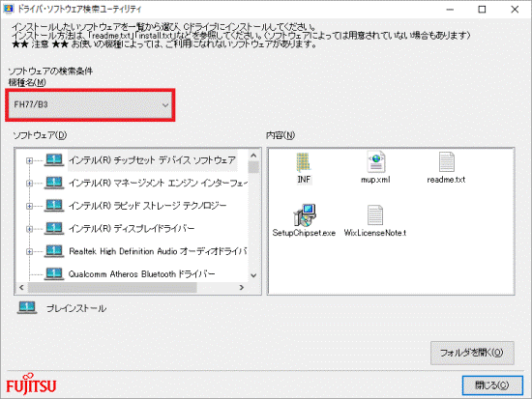Click the software list horizontal scrollbar thumb
The image size is (532, 399).
point(112,288)
